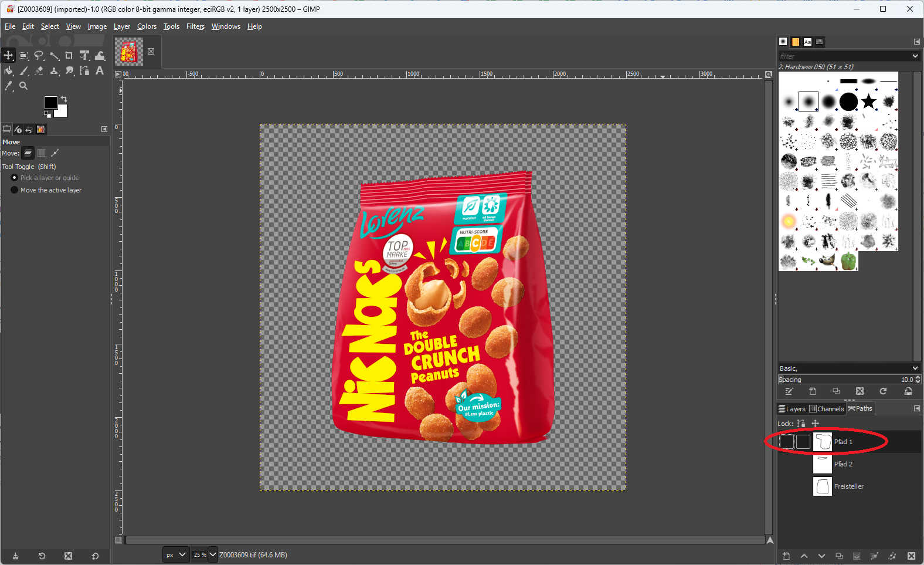Select the Eraser tool
This screenshot has height=565, width=924.
pos(39,70)
